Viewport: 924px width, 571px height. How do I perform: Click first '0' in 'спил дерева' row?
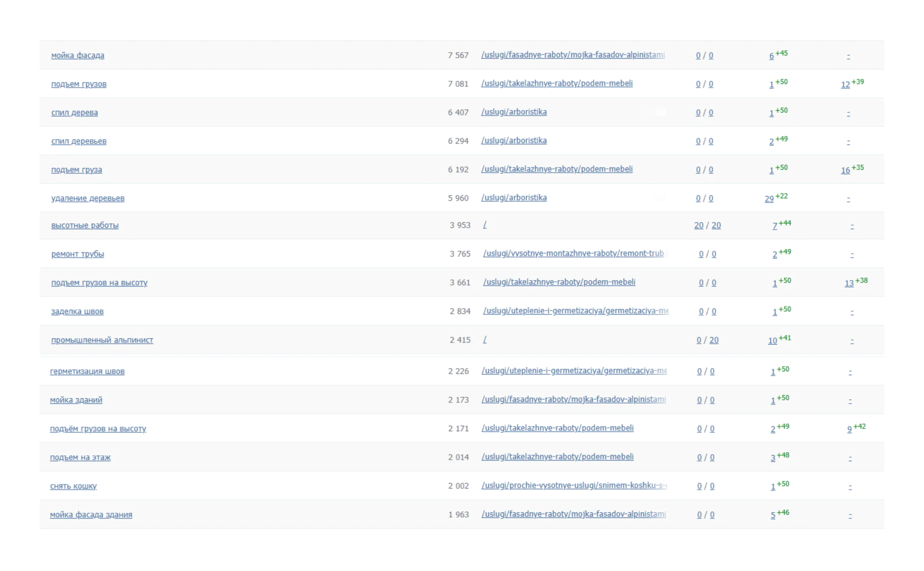[698, 113]
